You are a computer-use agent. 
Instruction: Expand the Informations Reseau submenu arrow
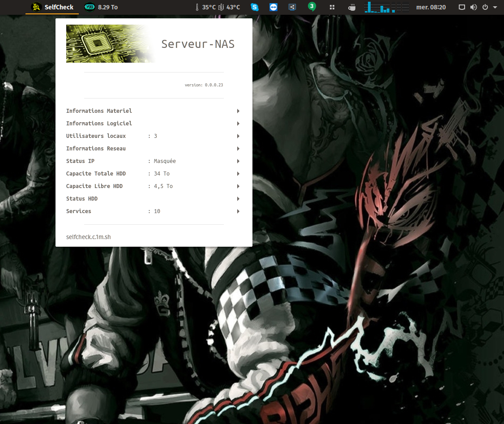click(238, 149)
